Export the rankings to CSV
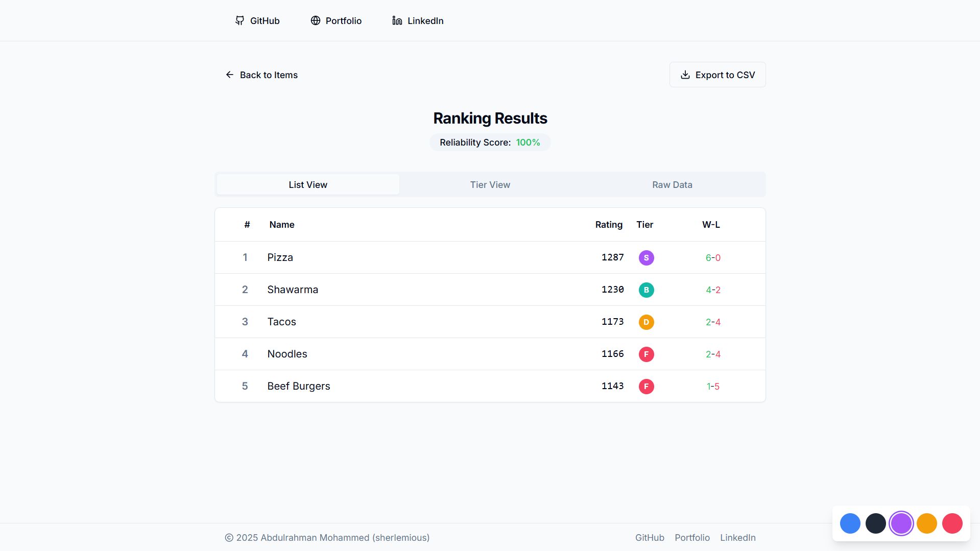This screenshot has height=551, width=980. tap(718, 75)
